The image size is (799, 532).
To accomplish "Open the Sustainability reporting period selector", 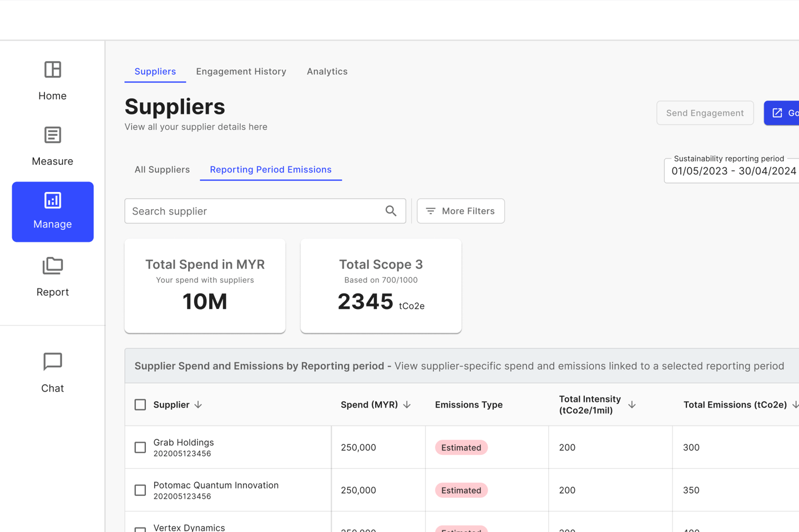I will pos(734,171).
